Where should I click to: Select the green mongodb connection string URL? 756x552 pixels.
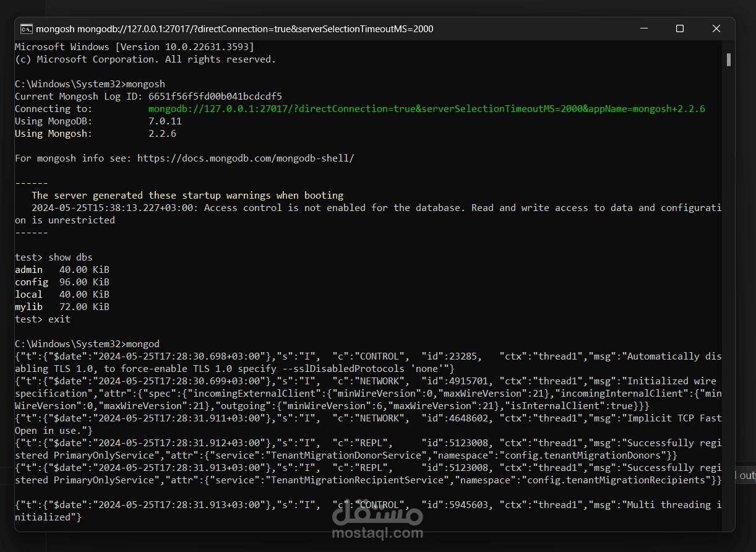427,108
